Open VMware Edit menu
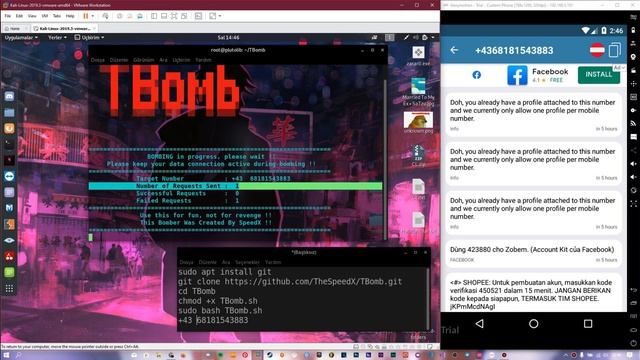 click(19, 16)
